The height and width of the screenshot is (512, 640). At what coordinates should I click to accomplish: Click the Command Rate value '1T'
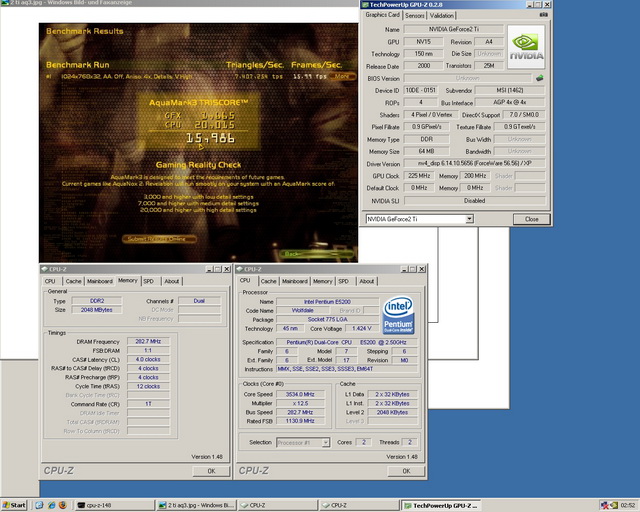pyautogui.click(x=148, y=404)
